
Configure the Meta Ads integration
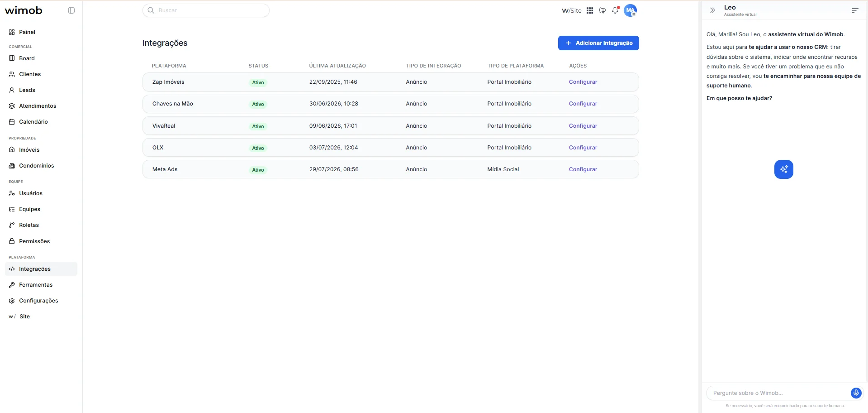583,169
